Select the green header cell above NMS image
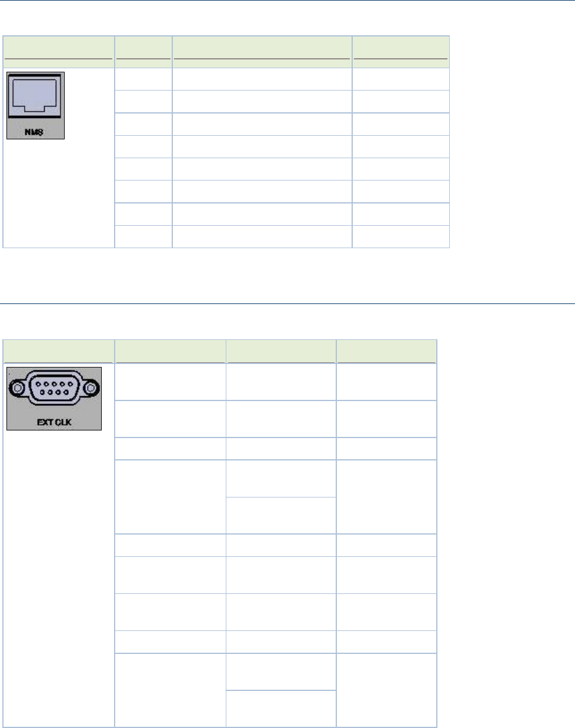575x728 pixels. (x=59, y=48)
